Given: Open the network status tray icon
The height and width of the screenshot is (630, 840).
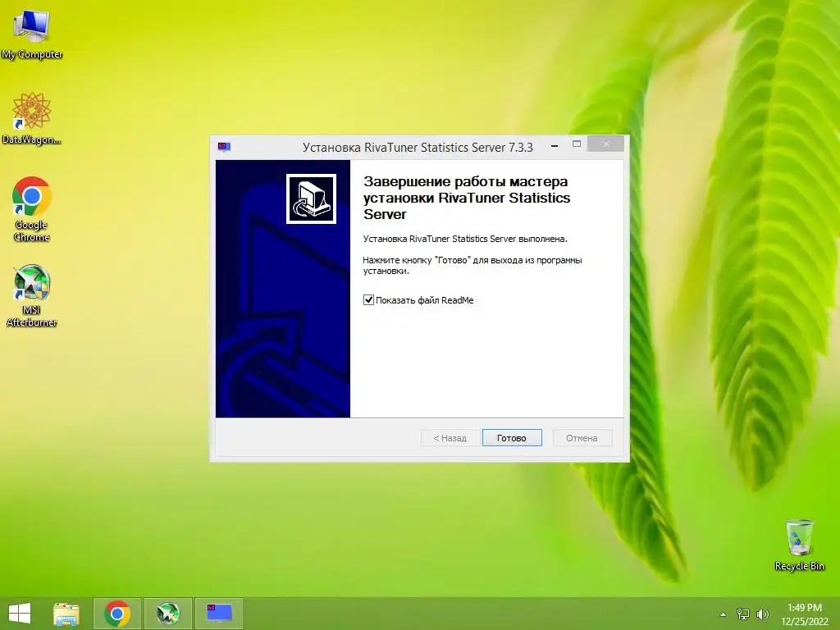Looking at the screenshot, I should pos(743,614).
